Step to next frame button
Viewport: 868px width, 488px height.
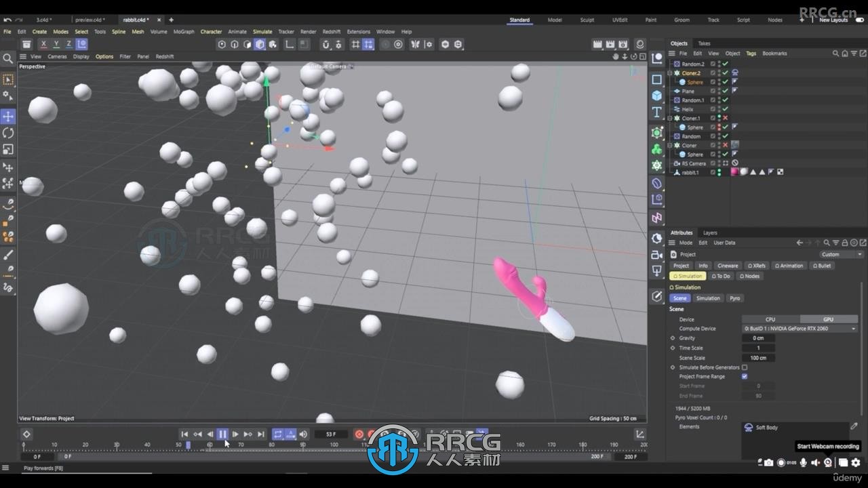click(235, 434)
